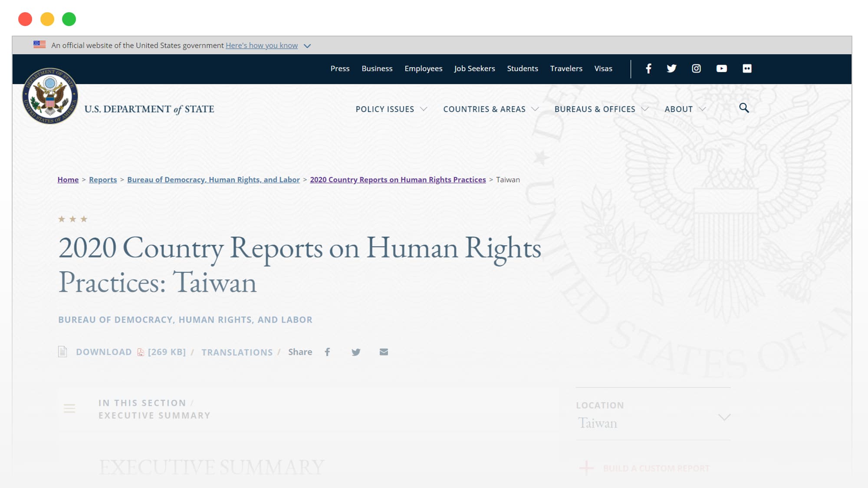This screenshot has width=868, height=488.
Task: Open the Visas menu item
Action: click(x=603, y=69)
